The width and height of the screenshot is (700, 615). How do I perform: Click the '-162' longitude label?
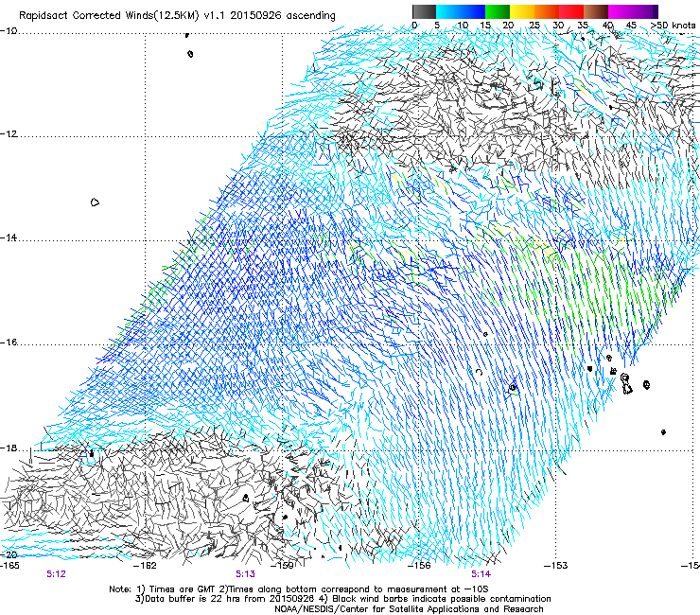(145, 566)
